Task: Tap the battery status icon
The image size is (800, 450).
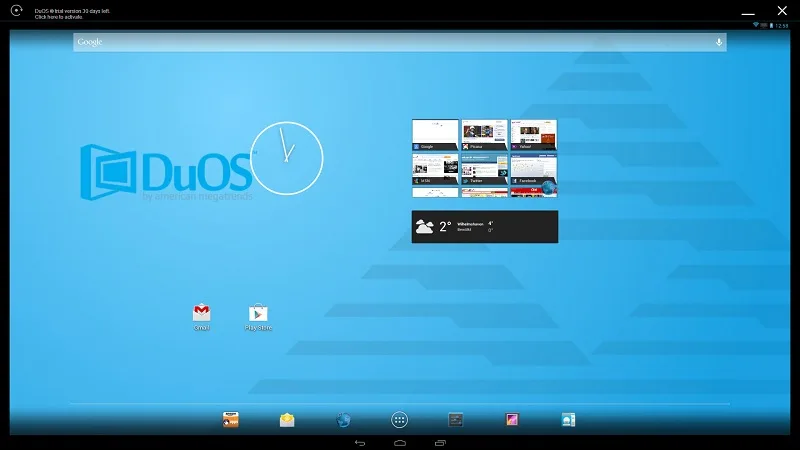Action: (x=771, y=26)
